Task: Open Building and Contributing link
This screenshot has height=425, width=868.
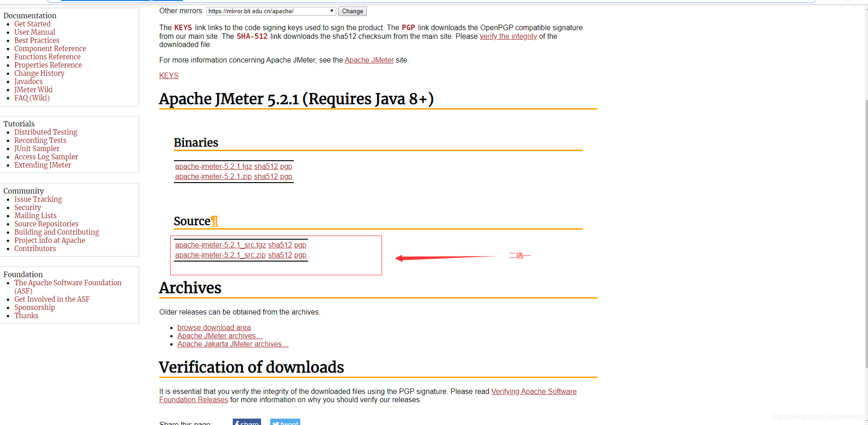Action: [57, 232]
